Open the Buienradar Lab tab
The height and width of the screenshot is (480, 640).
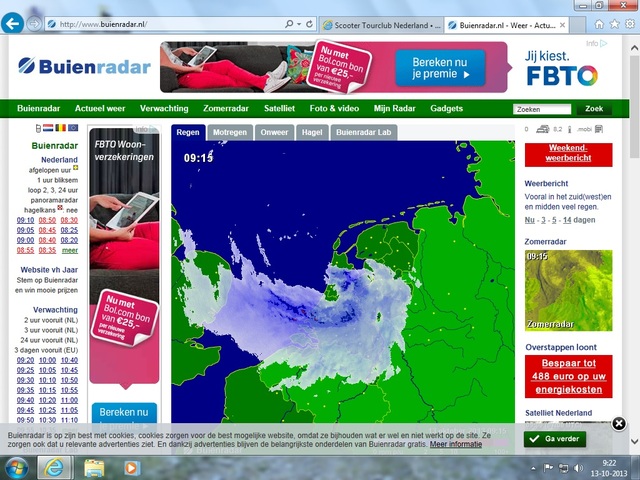(364, 132)
